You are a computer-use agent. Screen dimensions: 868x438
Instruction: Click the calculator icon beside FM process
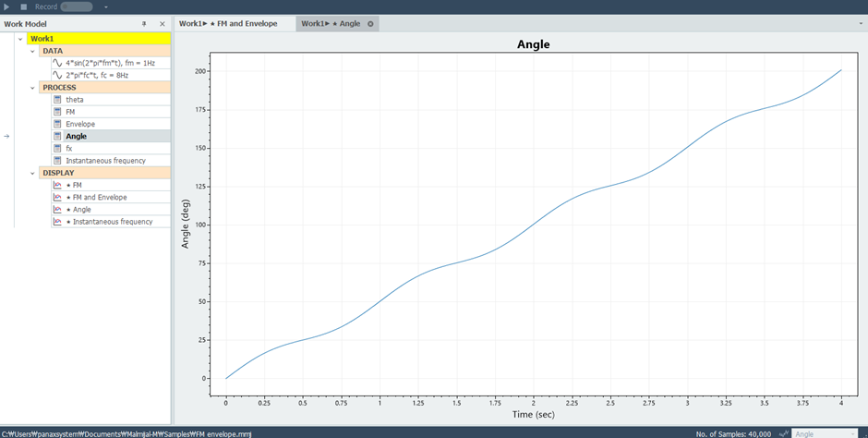[x=57, y=112]
